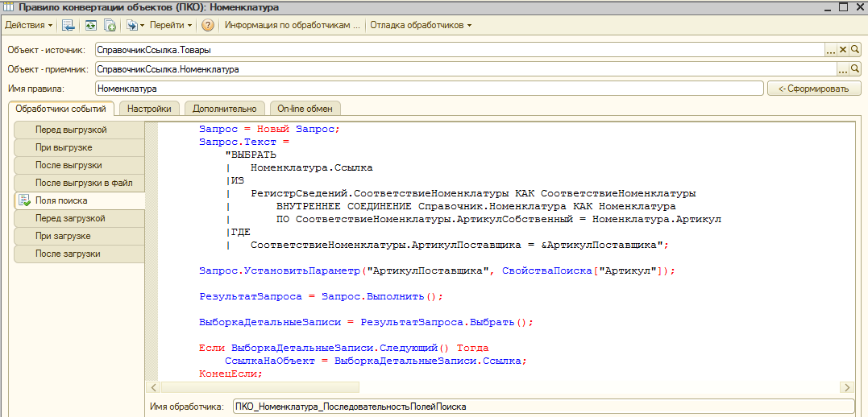The image size is (868, 417).
Task: Switch to the On-line обмен tab
Action: pyautogui.click(x=305, y=109)
